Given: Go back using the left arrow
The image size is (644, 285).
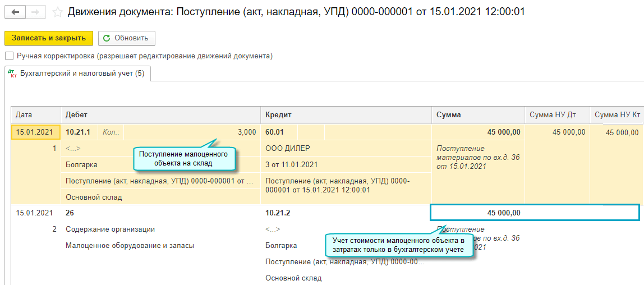Looking at the screenshot, I should coord(15,12).
